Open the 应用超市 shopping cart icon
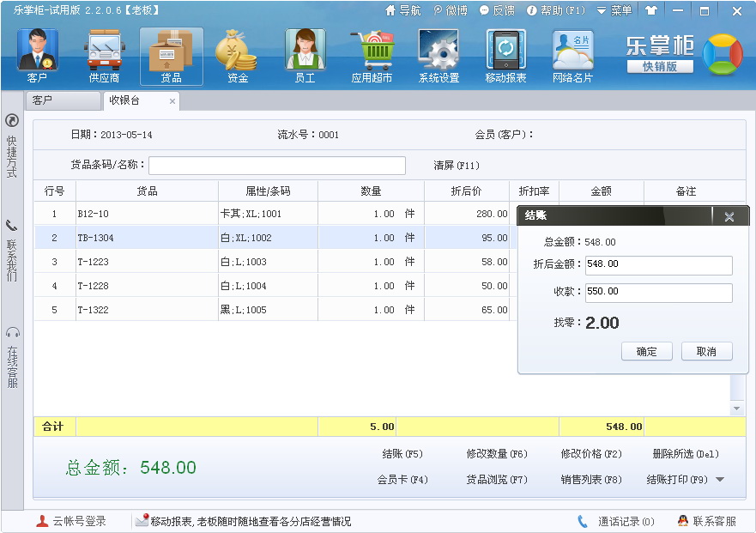The image size is (756, 533). 372,56
